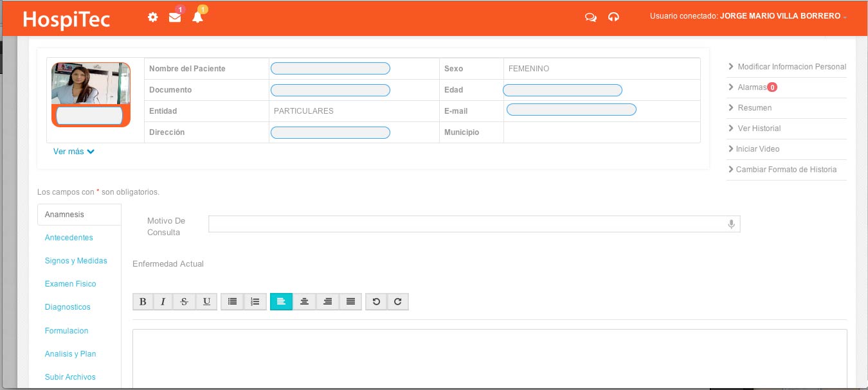Click microphone icon in Motivo De Consulta

pos(731,224)
